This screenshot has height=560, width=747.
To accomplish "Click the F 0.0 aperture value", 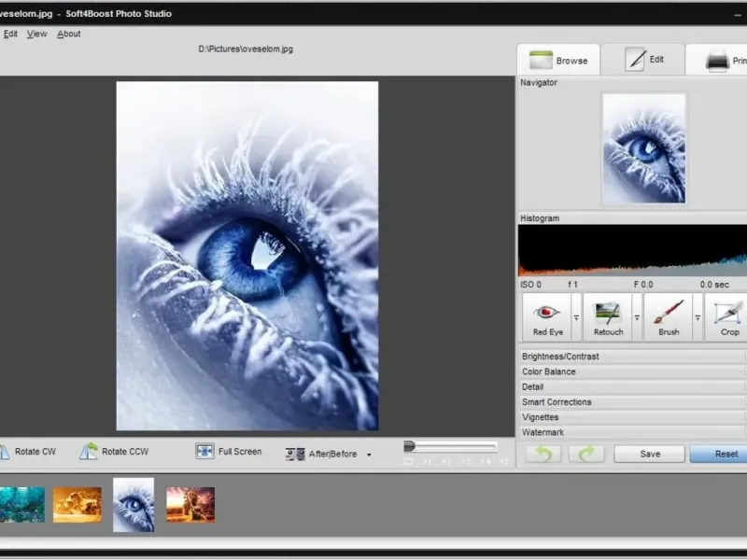I will coord(643,285).
